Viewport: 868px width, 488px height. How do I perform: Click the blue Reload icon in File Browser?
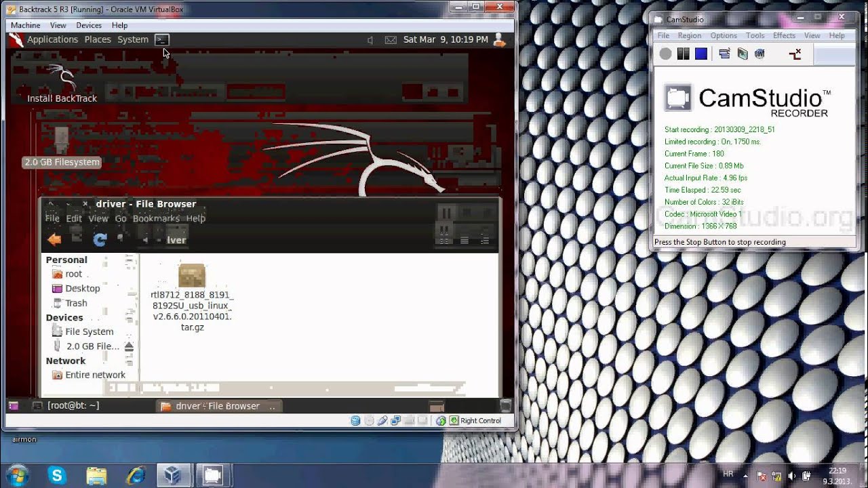pos(100,239)
